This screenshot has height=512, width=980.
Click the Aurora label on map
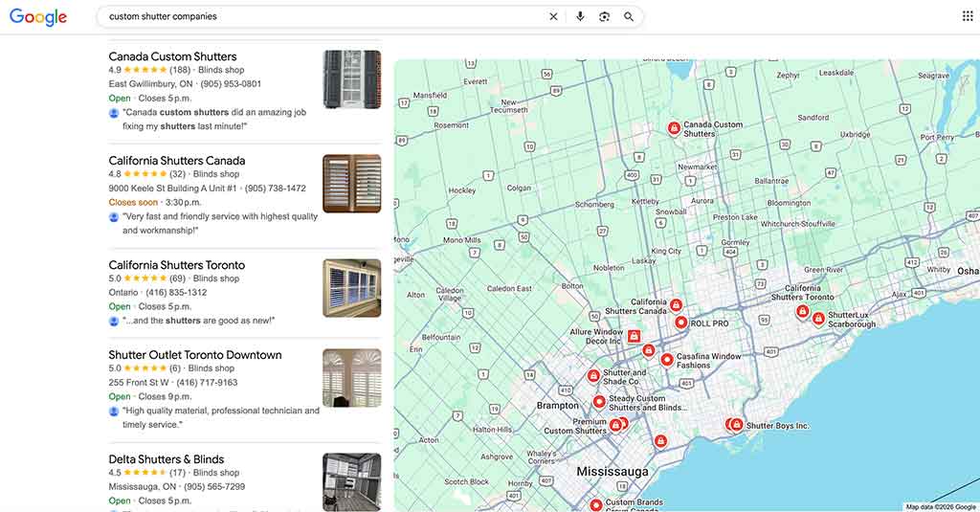coord(702,201)
